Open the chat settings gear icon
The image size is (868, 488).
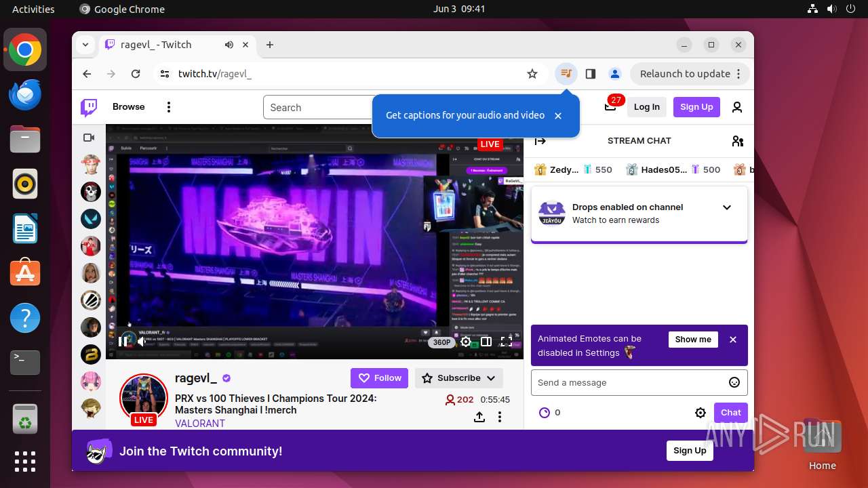click(x=701, y=412)
